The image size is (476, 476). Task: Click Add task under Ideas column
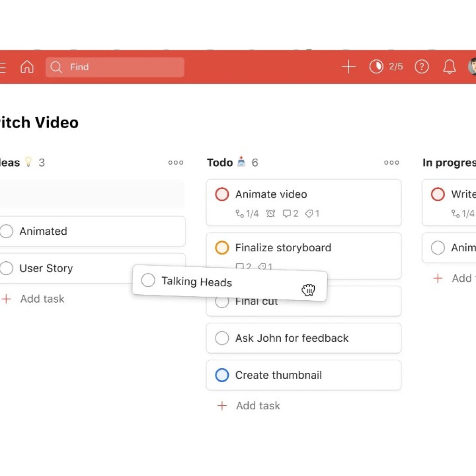coord(42,299)
